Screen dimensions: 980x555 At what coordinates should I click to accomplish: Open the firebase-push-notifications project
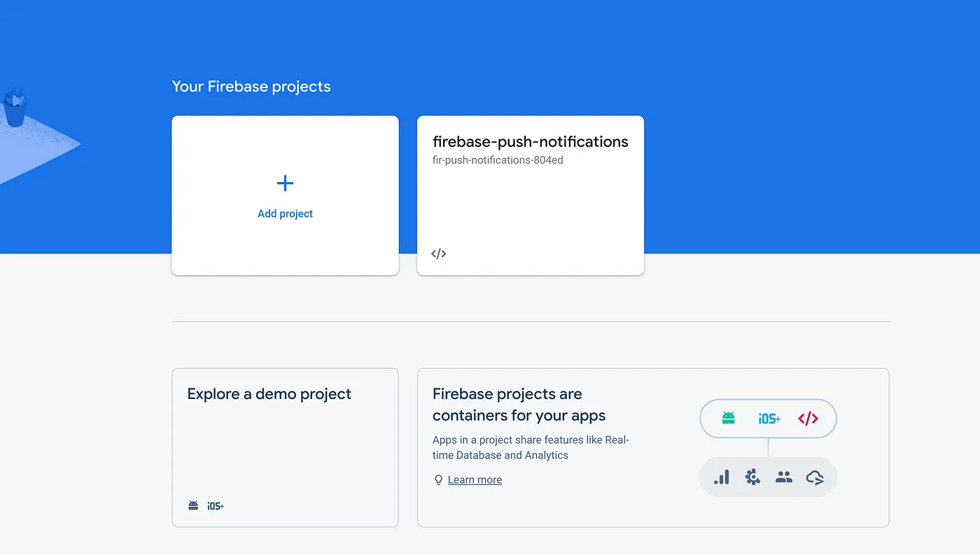point(531,195)
